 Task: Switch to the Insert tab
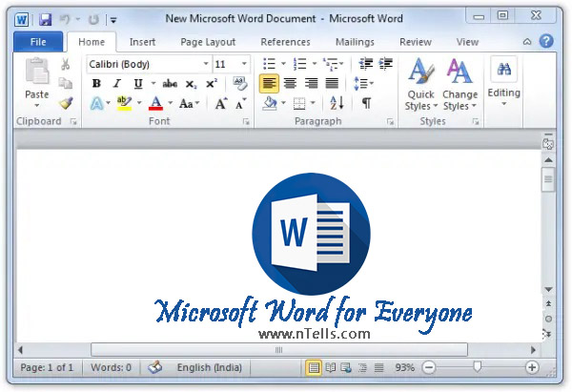(142, 42)
